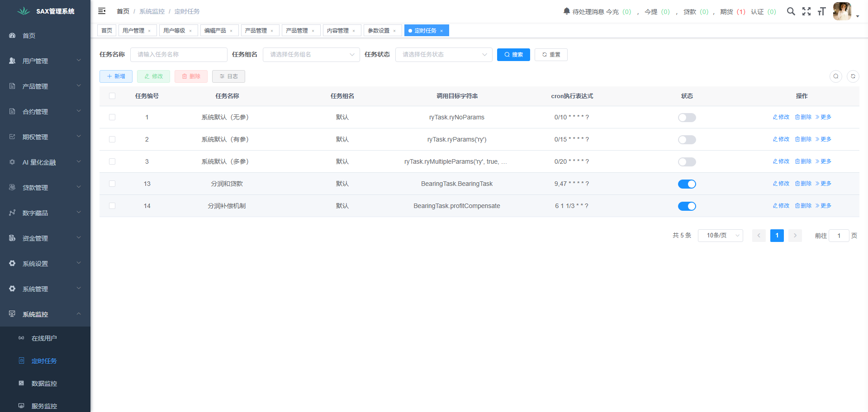
Task: Open the notification bell for pending messages
Action: (566, 11)
